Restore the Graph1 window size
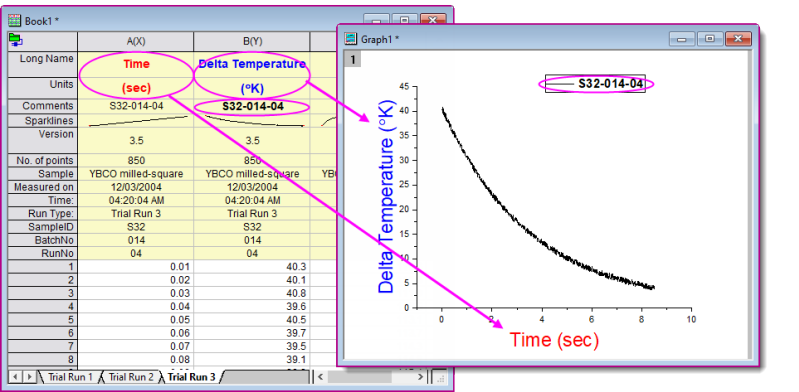799x392 pixels. [x=710, y=39]
